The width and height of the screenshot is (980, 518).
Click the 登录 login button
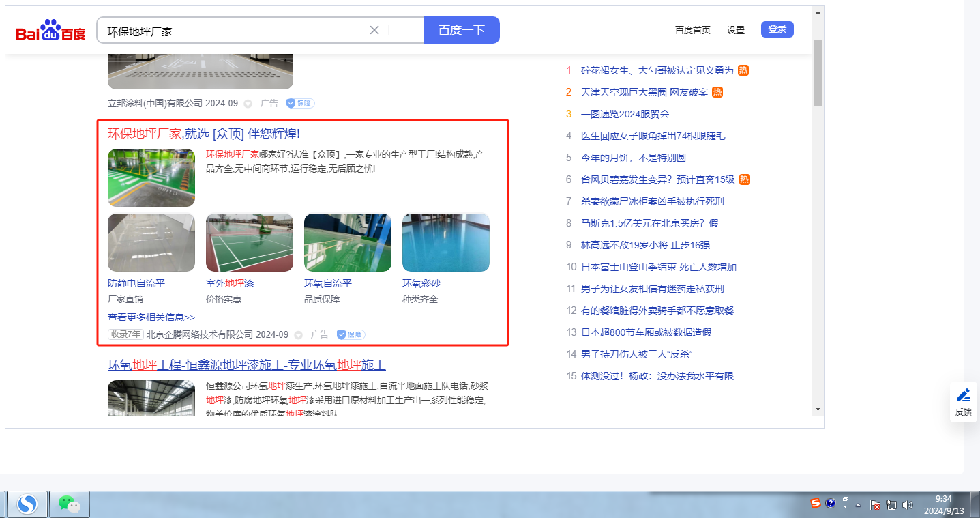777,29
